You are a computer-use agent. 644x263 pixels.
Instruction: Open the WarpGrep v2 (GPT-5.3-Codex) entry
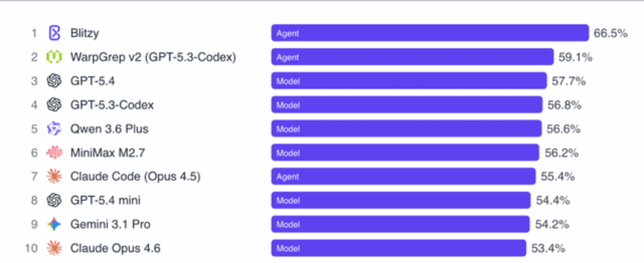click(153, 57)
